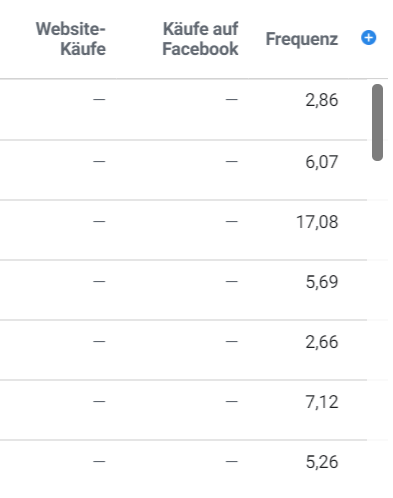Image resolution: width=393 pixels, height=498 pixels.
Task: Click the vertical scrollbar thumb
Action: pyautogui.click(x=377, y=122)
